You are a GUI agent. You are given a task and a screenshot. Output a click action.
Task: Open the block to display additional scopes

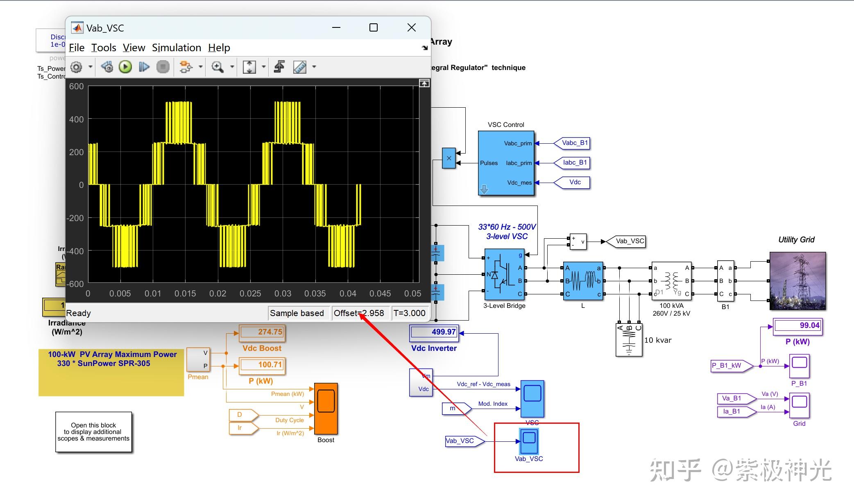[x=93, y=432]
